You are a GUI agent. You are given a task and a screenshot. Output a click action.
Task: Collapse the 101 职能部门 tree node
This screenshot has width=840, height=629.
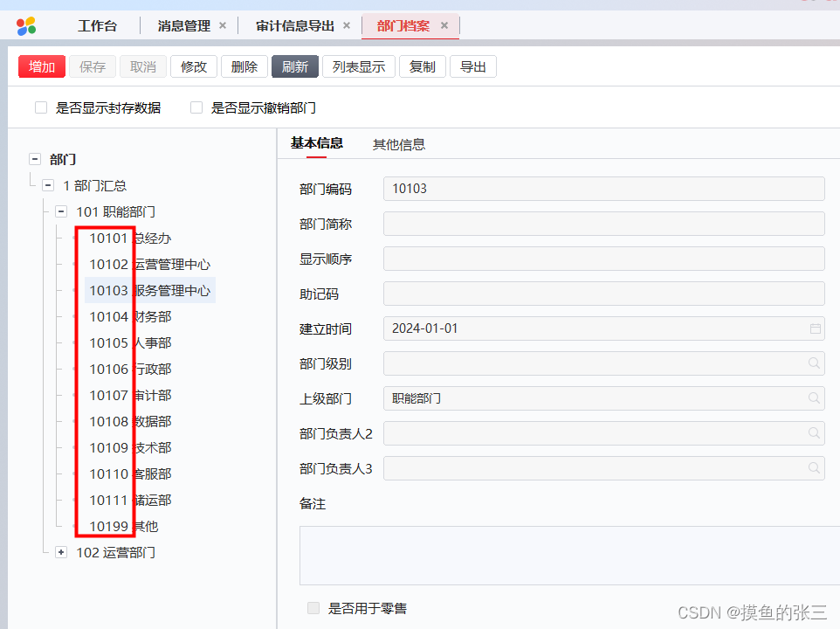point(60,211)
